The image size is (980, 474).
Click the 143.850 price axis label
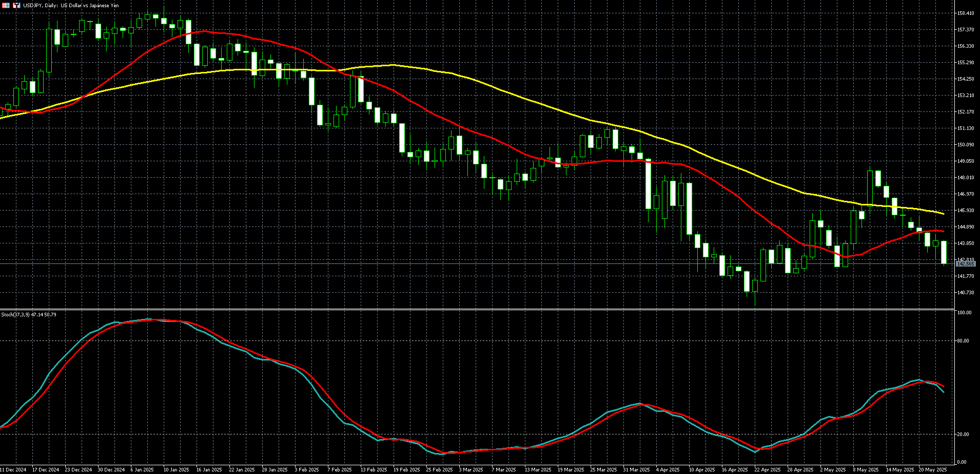click(966, 243)
